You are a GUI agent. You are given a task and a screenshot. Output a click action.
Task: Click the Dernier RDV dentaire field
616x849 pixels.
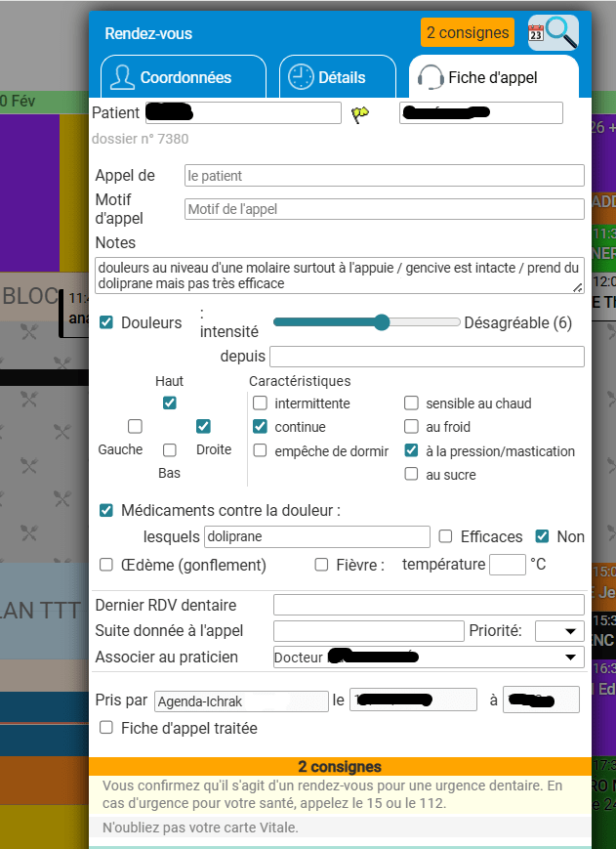pyautogui.click(x=429, y=605)
